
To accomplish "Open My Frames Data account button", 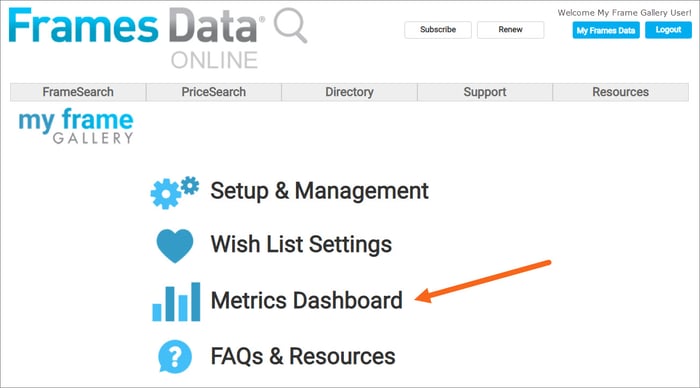I will [x=606, y=30].
